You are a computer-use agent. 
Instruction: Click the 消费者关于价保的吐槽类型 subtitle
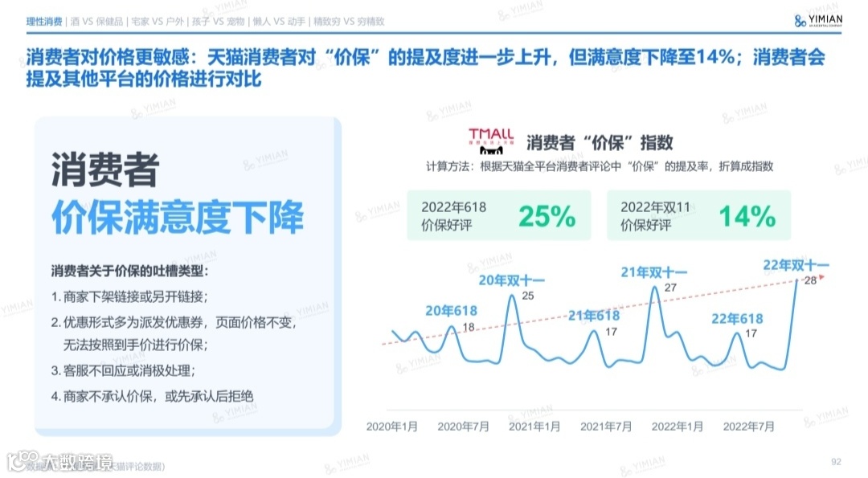coord(130,271)
